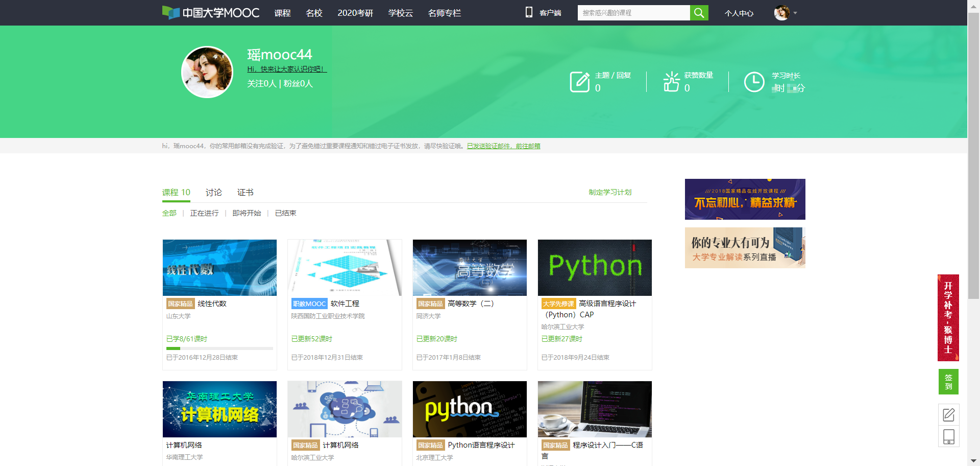Click the large profile picture
Viewport: 980px width, 466px height.
207,72
